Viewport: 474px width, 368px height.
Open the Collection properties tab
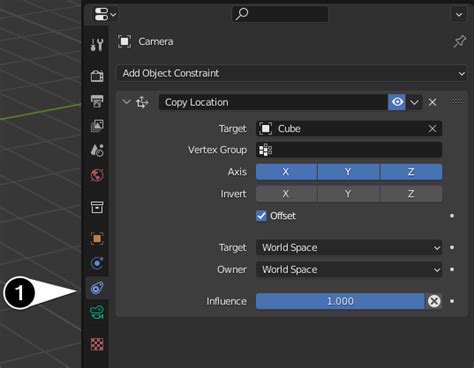pos(97,207)
